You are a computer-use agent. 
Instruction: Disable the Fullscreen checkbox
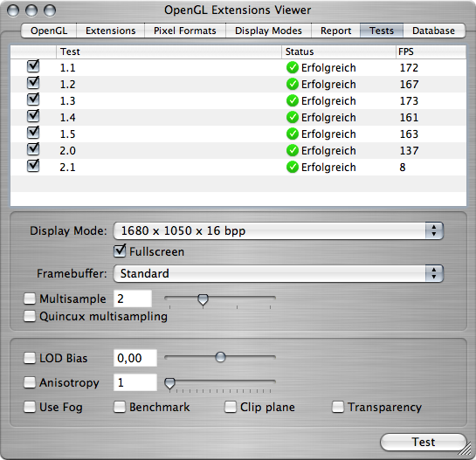[x=120, y=251]
